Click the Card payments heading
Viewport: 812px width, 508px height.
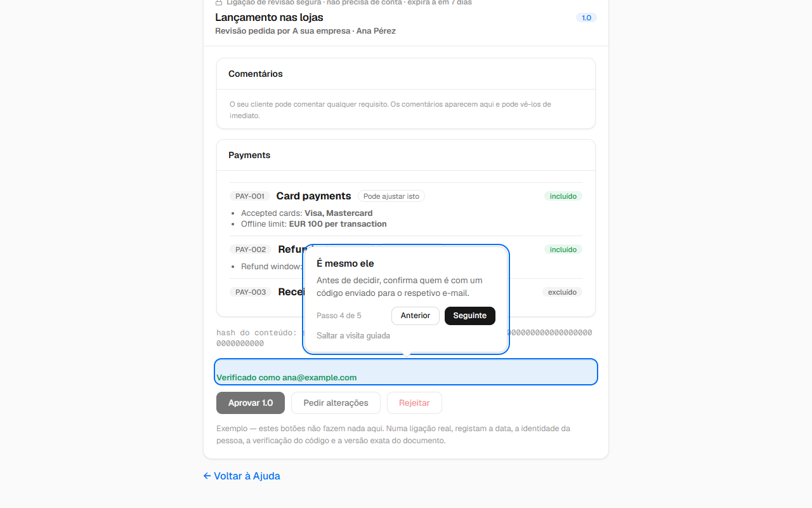tap(313, 196)
